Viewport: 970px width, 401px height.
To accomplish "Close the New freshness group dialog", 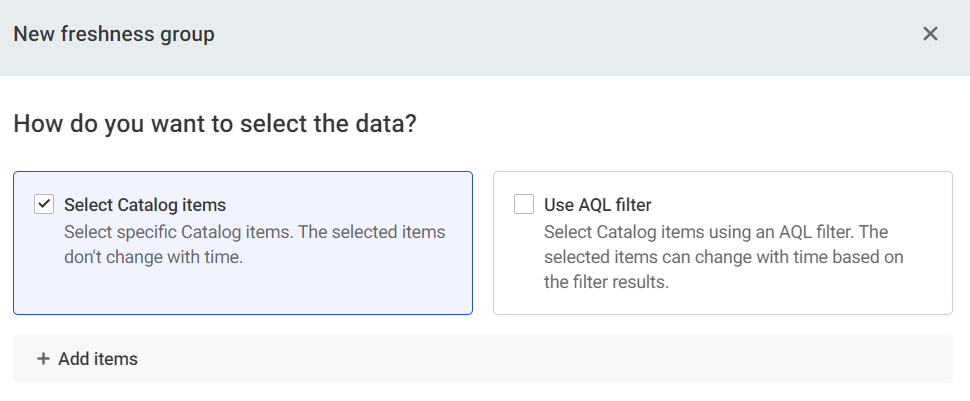I will 930,34.
